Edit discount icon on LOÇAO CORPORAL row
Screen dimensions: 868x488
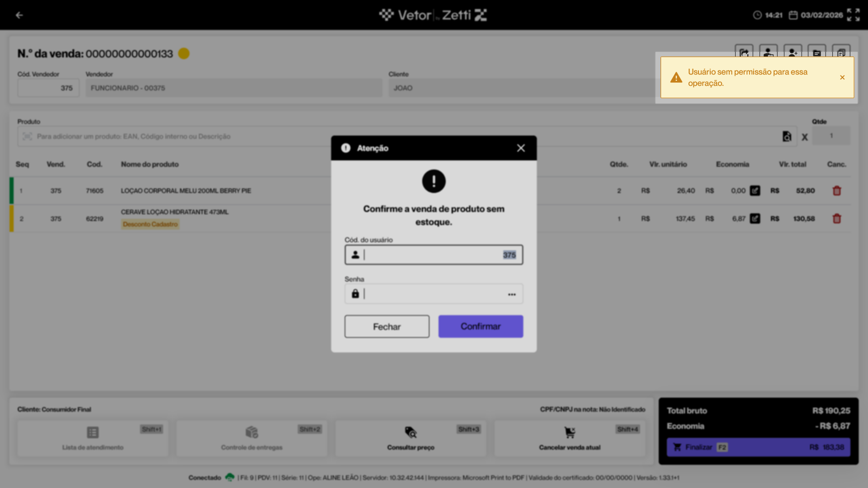pyautogui.click(x=755, y=191)
